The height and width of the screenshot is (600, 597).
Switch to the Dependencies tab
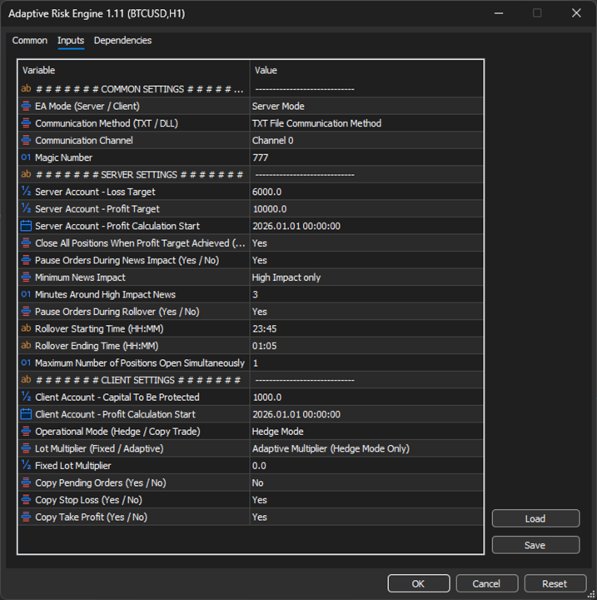122,40
